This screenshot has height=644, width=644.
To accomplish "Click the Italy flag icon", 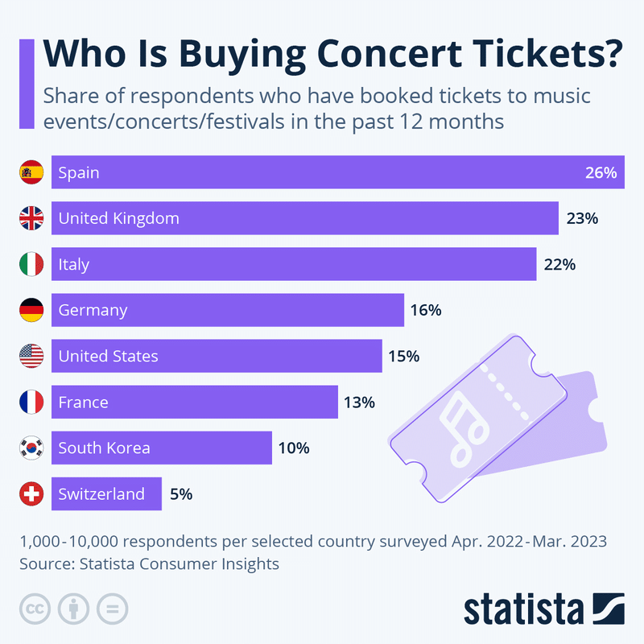I will tap(31, 264).
